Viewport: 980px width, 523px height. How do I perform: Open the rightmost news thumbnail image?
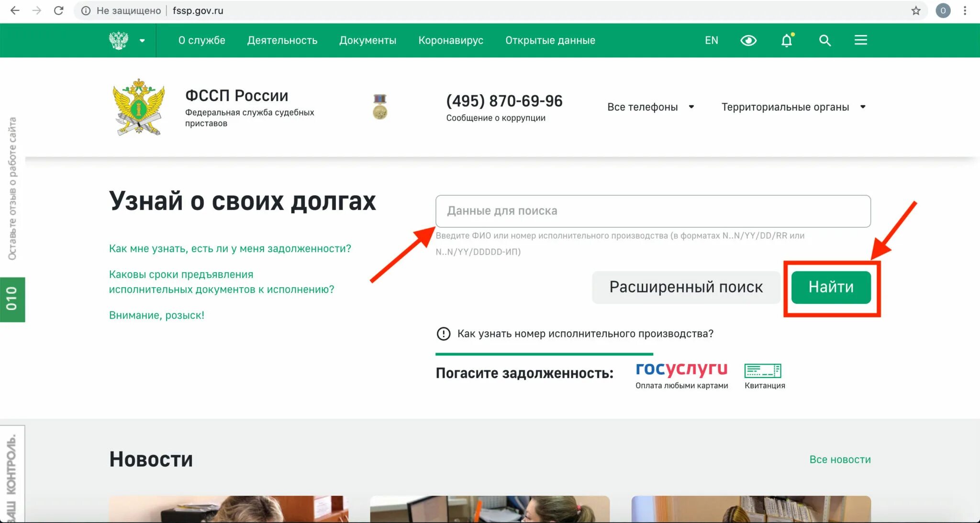pos(751,509)
